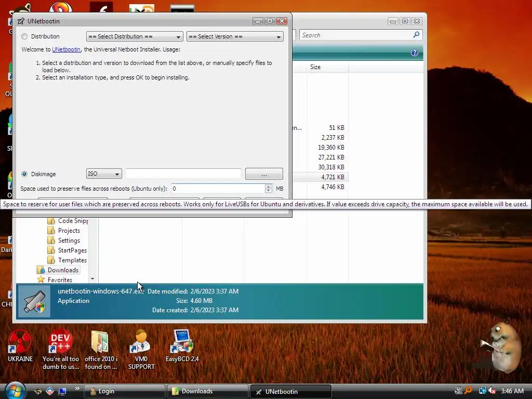Click the Date modified value in details pane
The height and width of the screenshot is (399, 532).
click(x=215, y=291)
